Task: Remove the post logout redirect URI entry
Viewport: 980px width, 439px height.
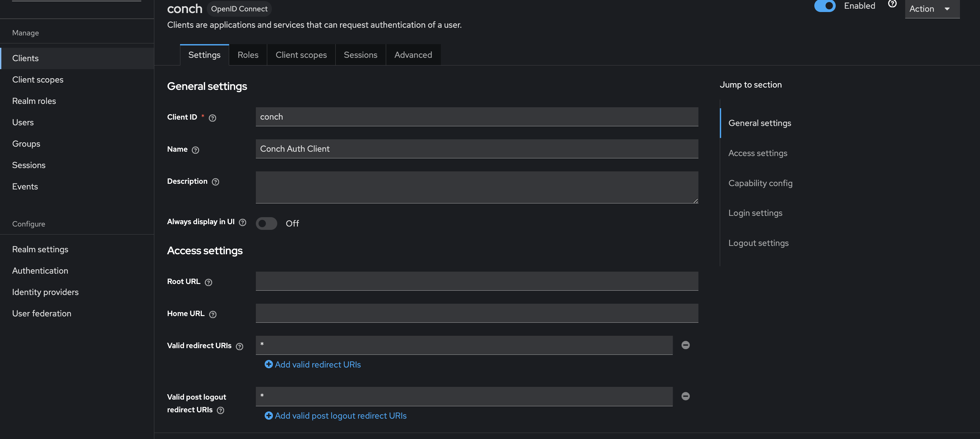Action: 685,396
